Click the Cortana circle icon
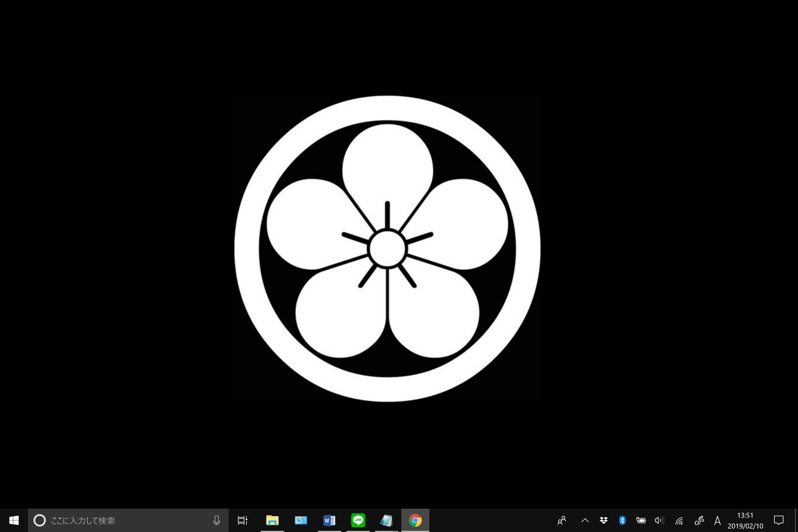Screen dimensions: 798x532 click(x=40, y=520)
